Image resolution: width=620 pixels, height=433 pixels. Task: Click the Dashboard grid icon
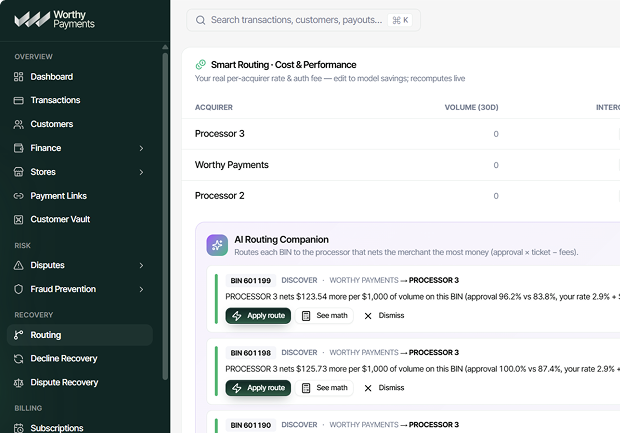click(x=19, y=77)
